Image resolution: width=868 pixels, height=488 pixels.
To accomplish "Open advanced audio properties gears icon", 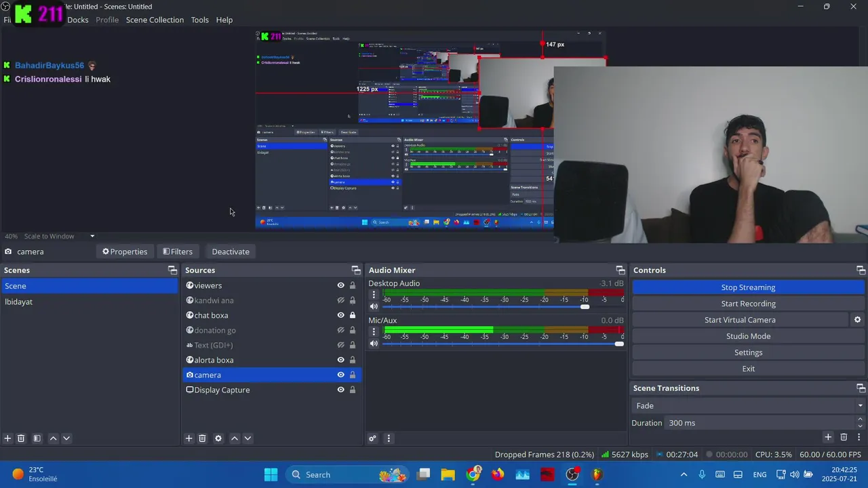I will (372, 439).
